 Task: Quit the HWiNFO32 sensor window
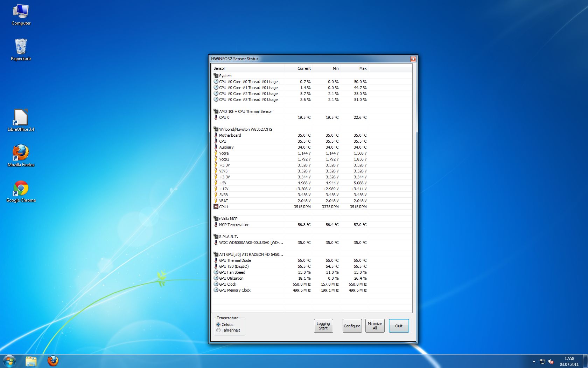399,326
